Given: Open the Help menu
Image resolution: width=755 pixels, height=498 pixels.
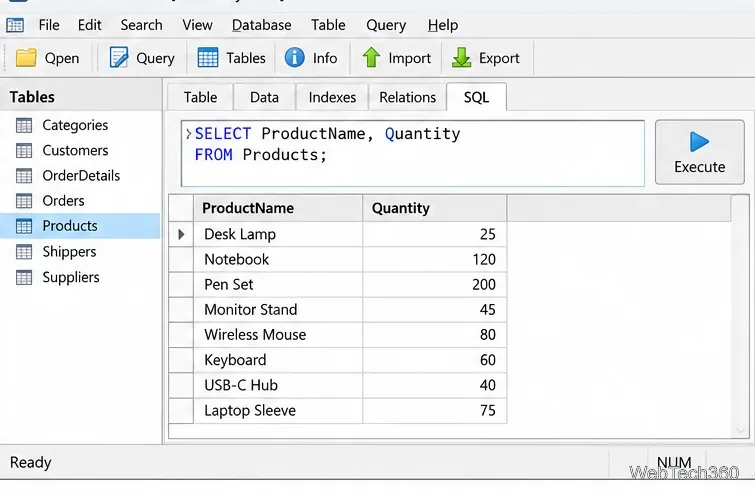Looking at the screenshot, I should 443,25.
